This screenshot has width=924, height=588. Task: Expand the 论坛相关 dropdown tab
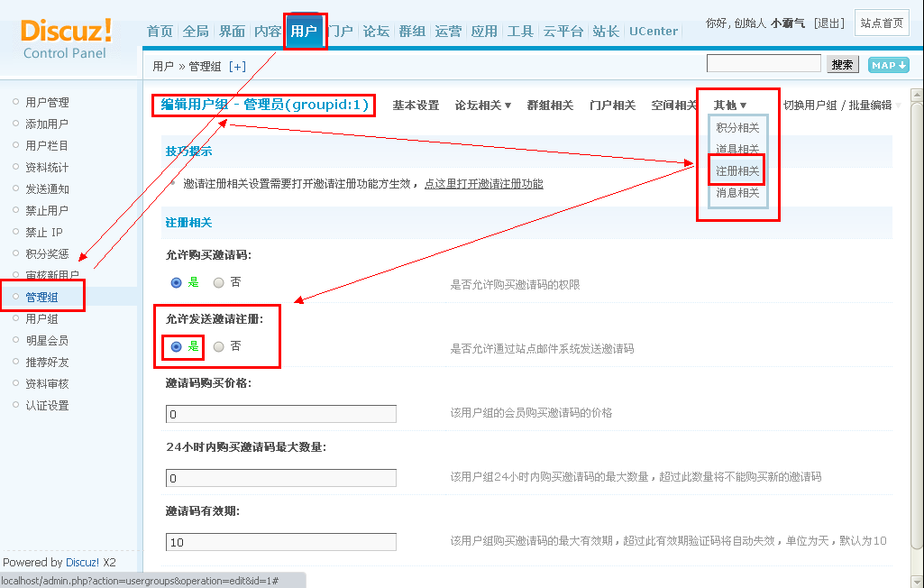point(482,105)
